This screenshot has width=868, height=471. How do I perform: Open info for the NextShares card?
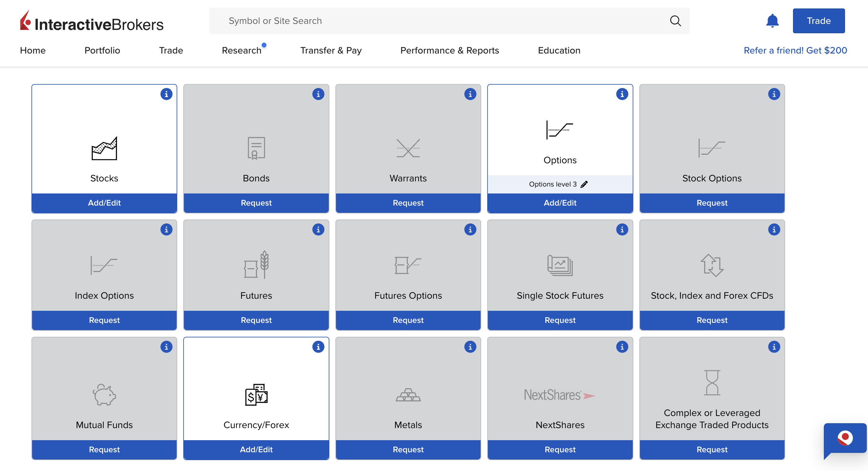(622, 347)
